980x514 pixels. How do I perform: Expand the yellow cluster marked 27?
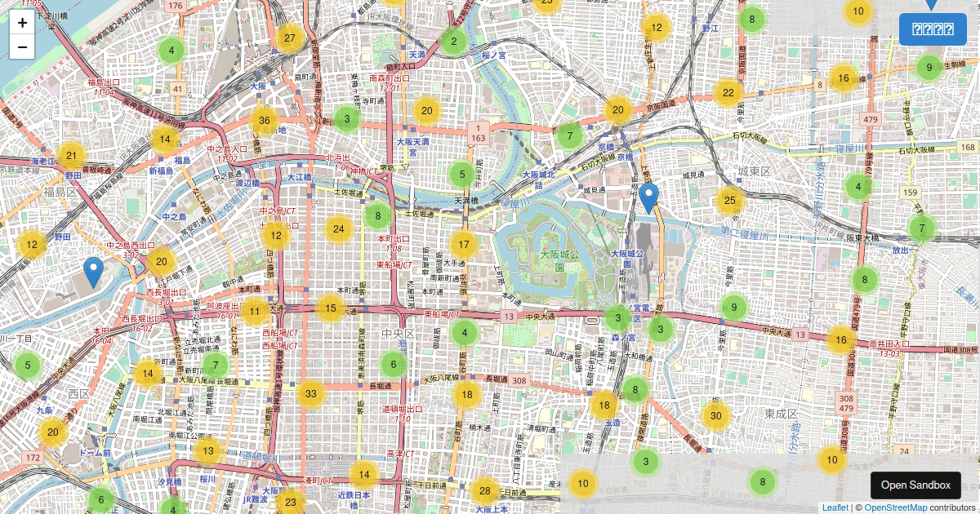click(289, 38)
